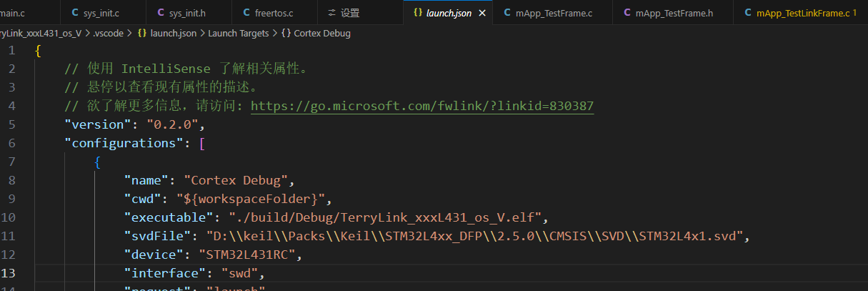The width and height of the screenshot is (868, 291).
Task: Open the go.microsoft.com fwlink URL
Action: tap(421, 106)
